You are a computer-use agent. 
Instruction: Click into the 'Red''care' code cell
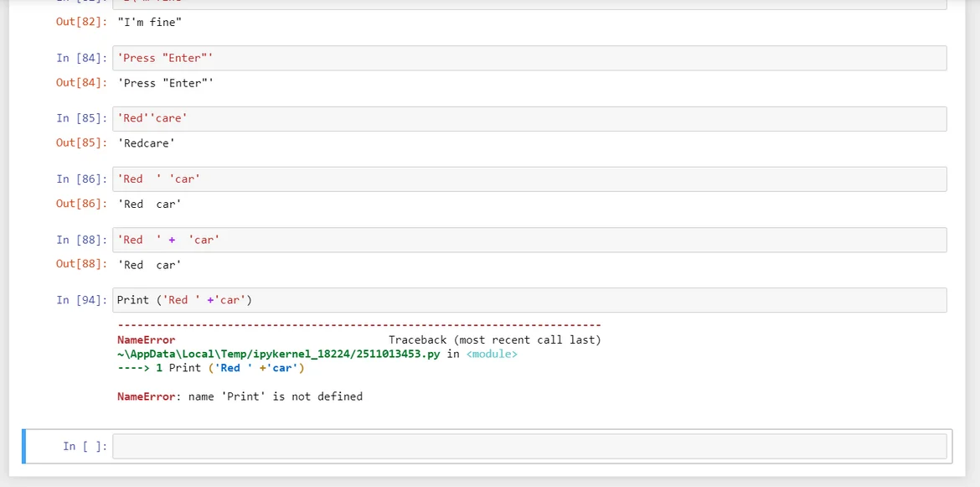click(529, 118)
